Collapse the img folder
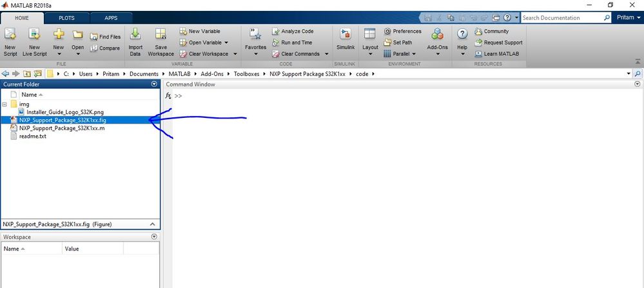644x288 pixels. 5,104
